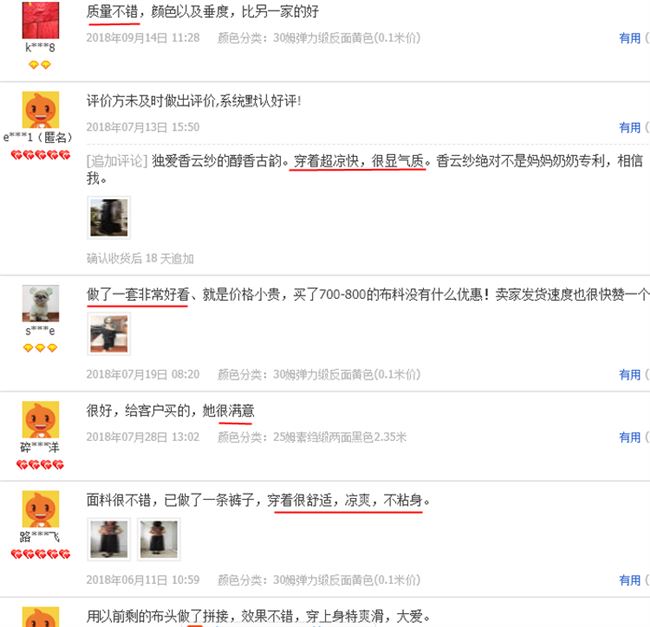This screenshot has width=650, height=627.
Task: Open the dog photo avatar of s***e
Action: (x=40, y=303)
